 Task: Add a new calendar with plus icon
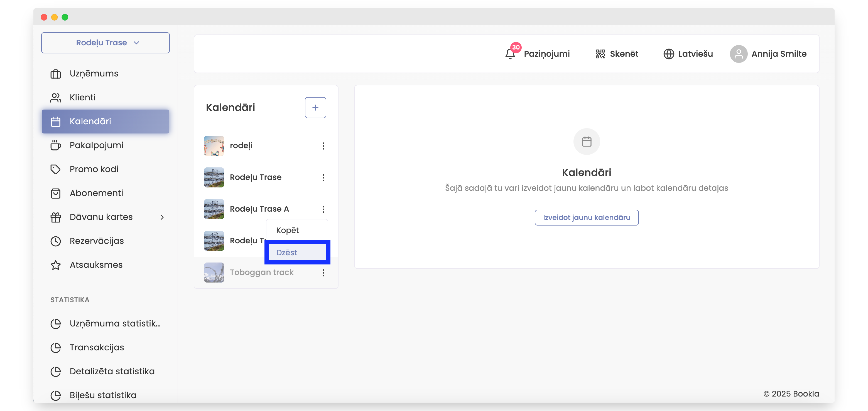point(315,108)
